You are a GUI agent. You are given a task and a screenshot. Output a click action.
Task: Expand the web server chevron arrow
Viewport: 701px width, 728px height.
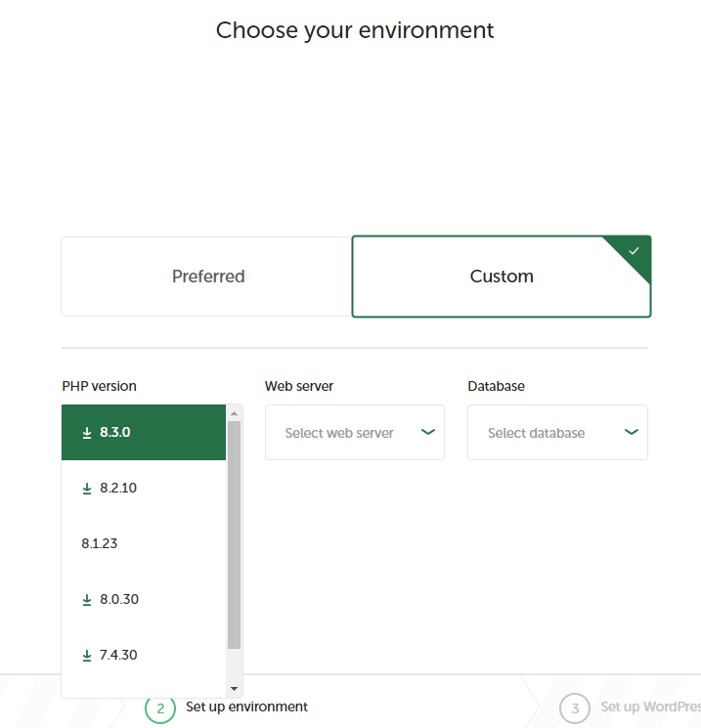pyautogui.click(x=427, y=432)
